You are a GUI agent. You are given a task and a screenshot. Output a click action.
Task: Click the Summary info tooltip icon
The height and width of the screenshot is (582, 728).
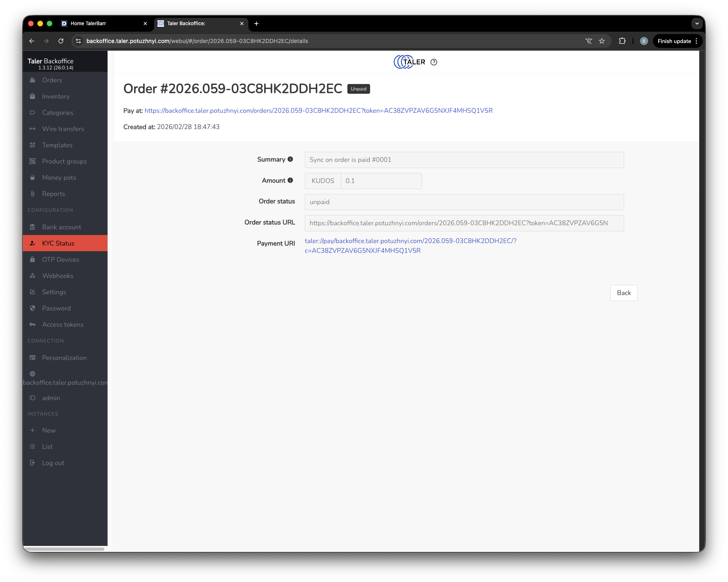click(x=290, y=160)
